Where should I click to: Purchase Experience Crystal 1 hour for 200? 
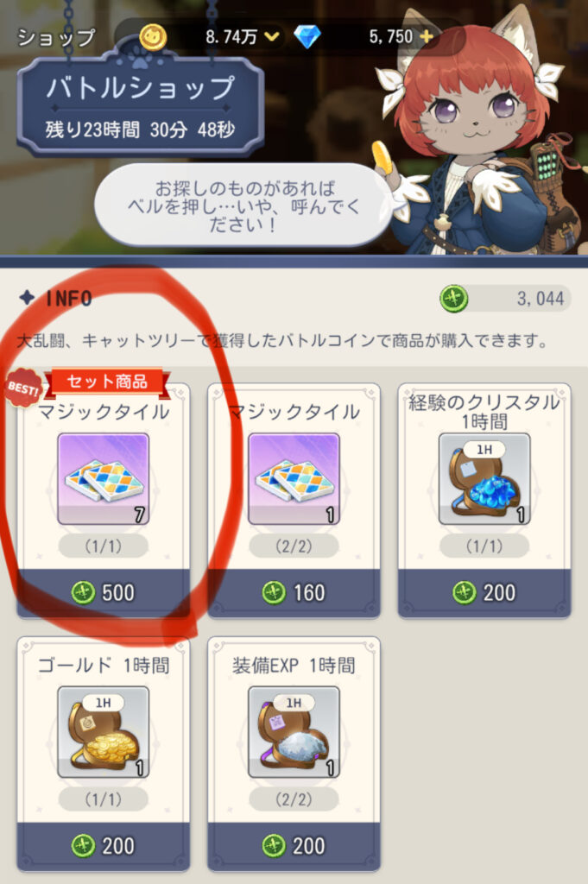pos(484,592)
